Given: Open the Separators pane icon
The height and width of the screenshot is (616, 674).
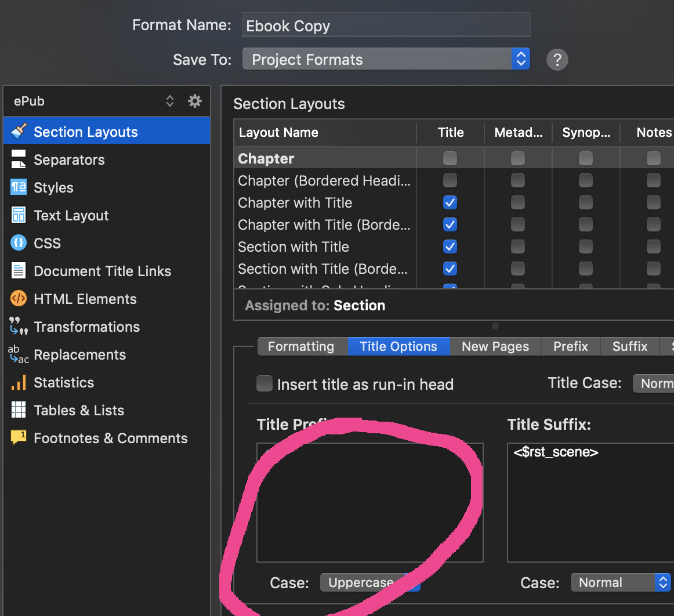Looking at the screenshot, I should [x=19, y=160].
